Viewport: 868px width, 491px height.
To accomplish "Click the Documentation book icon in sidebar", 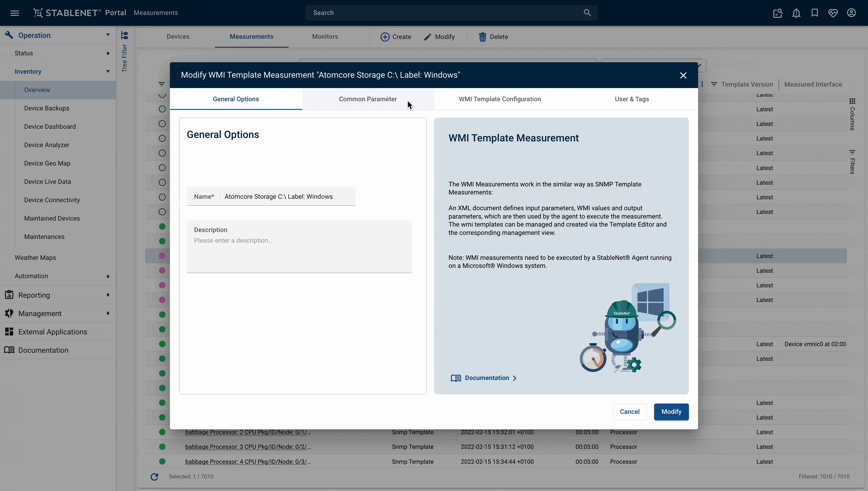I will (x=9, y=350).
